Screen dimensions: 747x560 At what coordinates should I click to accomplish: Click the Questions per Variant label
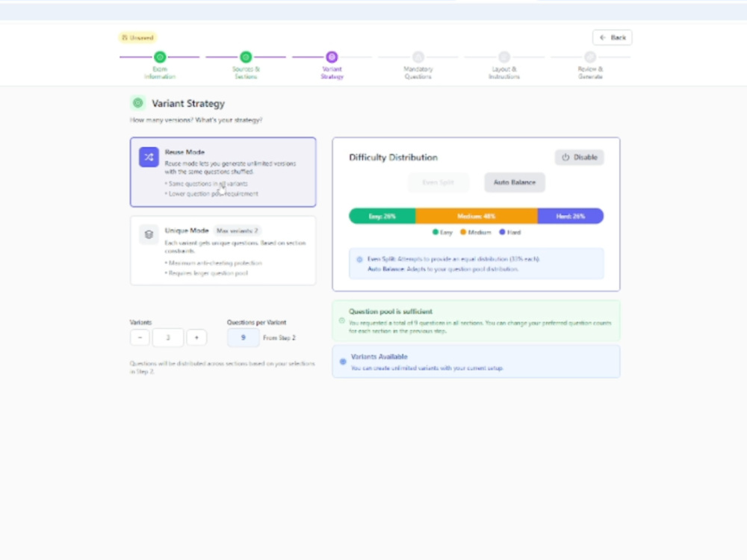click(x=256, y=323)
